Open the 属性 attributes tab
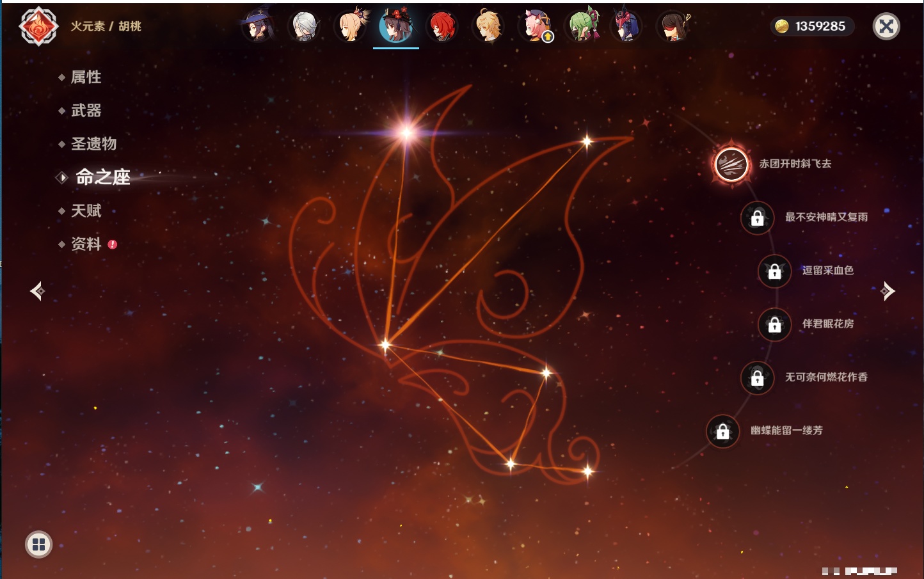Viewport: 924px width, 579px height. pos(86,77)
